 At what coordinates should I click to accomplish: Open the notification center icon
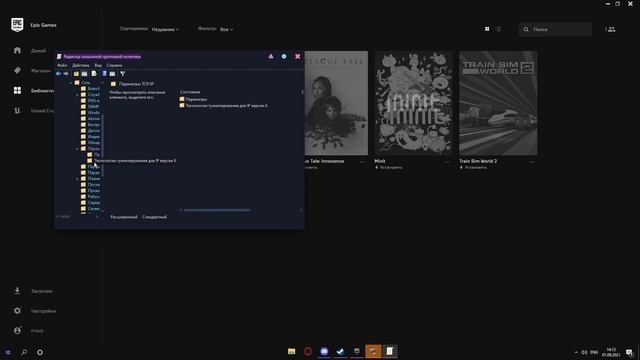click(x=629, y=352)
